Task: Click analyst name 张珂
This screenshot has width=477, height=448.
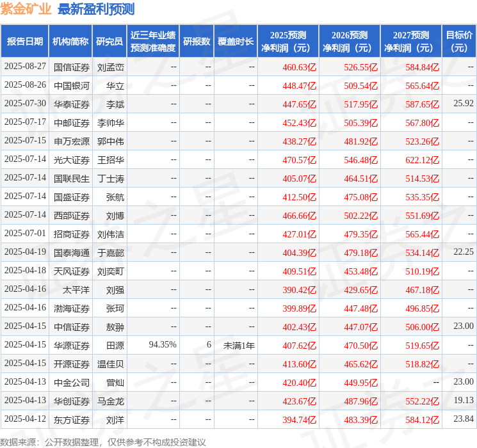Action: [x=115, y=308]
